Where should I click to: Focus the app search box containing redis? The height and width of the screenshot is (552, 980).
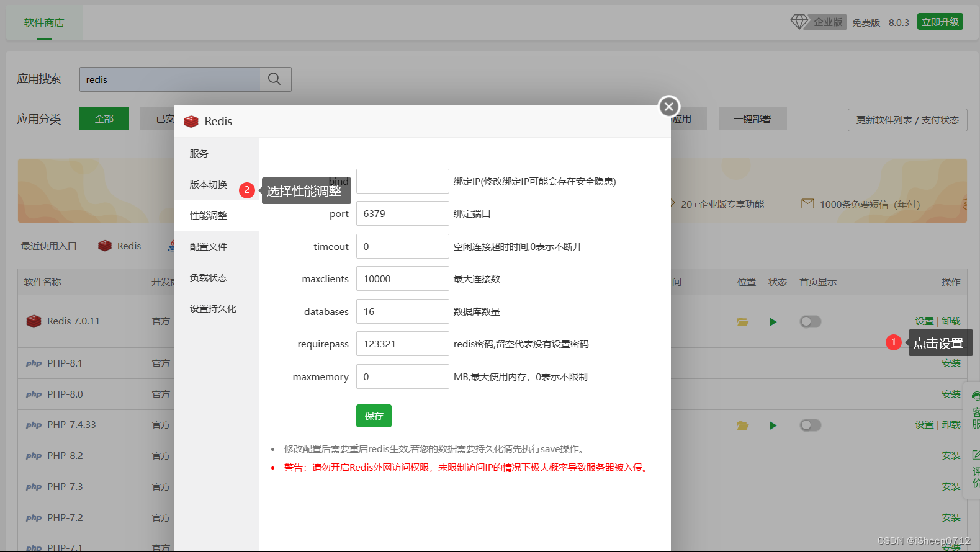(170, 79)
